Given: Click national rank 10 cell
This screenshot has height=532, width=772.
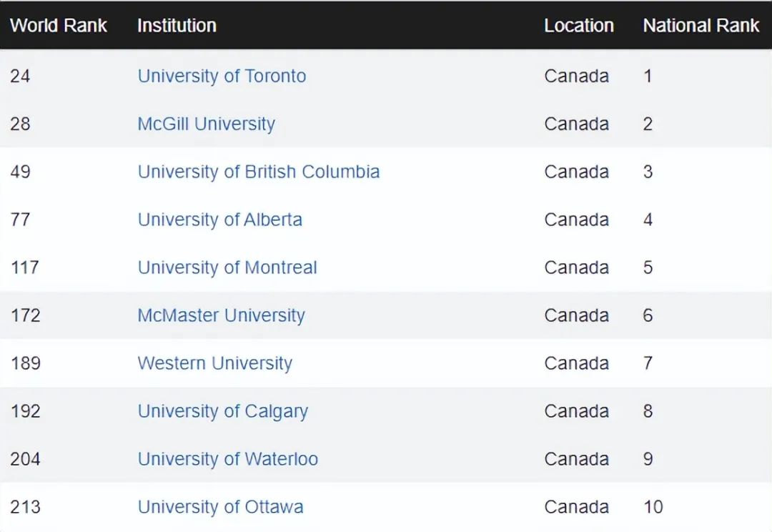Looking at the screenshot, I should tap(653, 507).
